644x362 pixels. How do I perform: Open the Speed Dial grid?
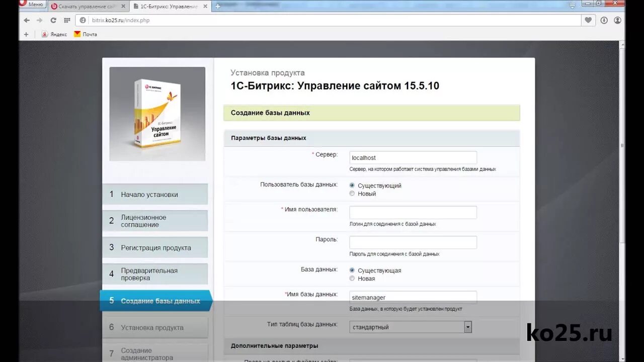[x=67, y=21]
